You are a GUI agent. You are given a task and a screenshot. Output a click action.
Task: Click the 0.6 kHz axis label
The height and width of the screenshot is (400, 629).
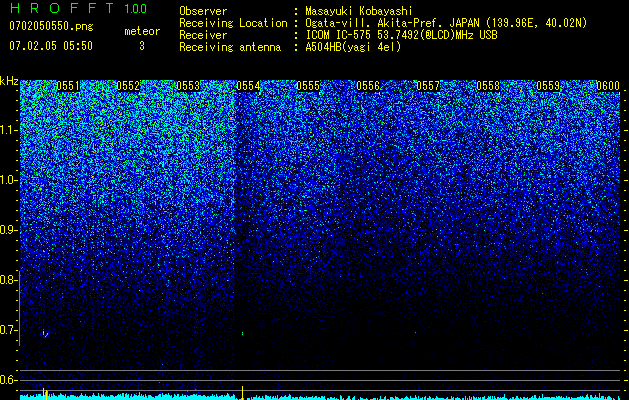tap(9, 380)
